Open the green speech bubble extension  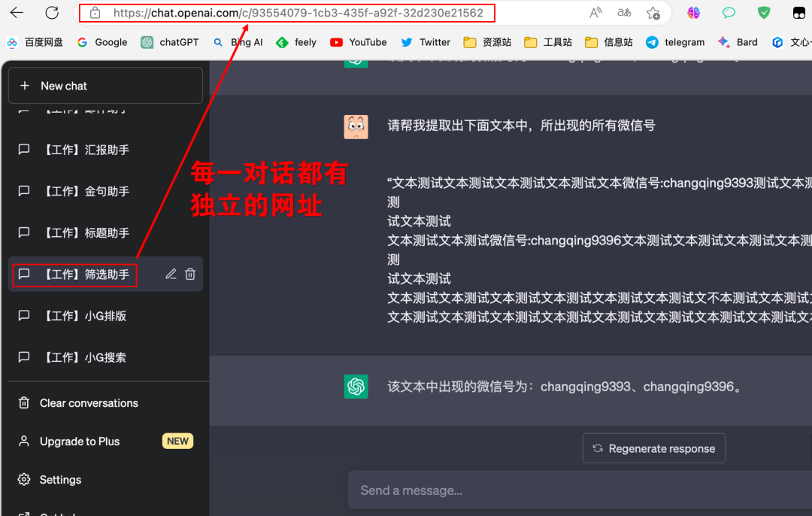click(727, 12)
